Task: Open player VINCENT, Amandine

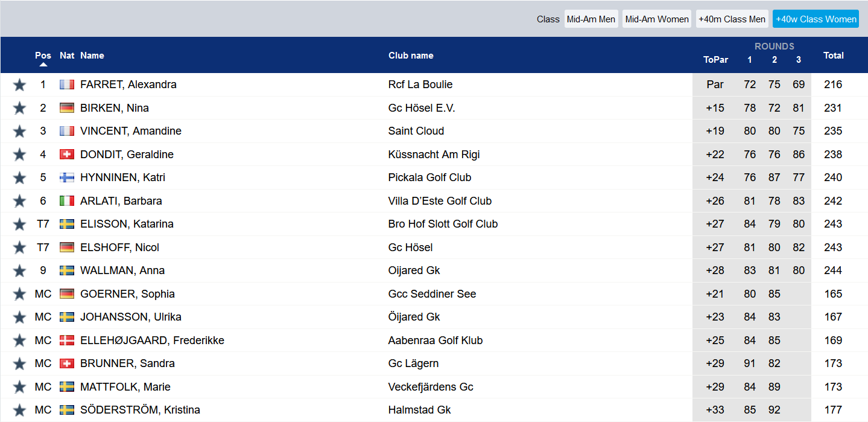Action: 131,131
